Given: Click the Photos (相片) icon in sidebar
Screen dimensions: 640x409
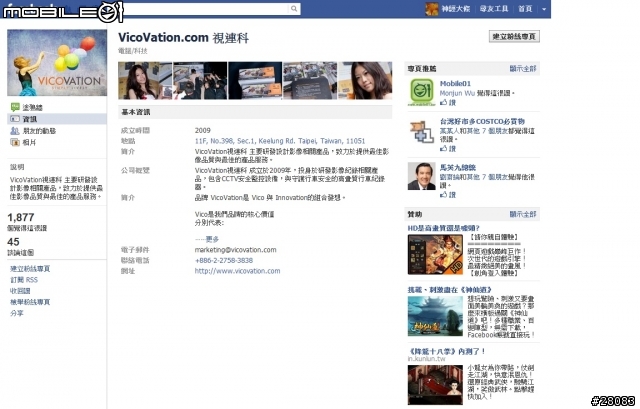Looking at the screenshot, I should point(15,142).
